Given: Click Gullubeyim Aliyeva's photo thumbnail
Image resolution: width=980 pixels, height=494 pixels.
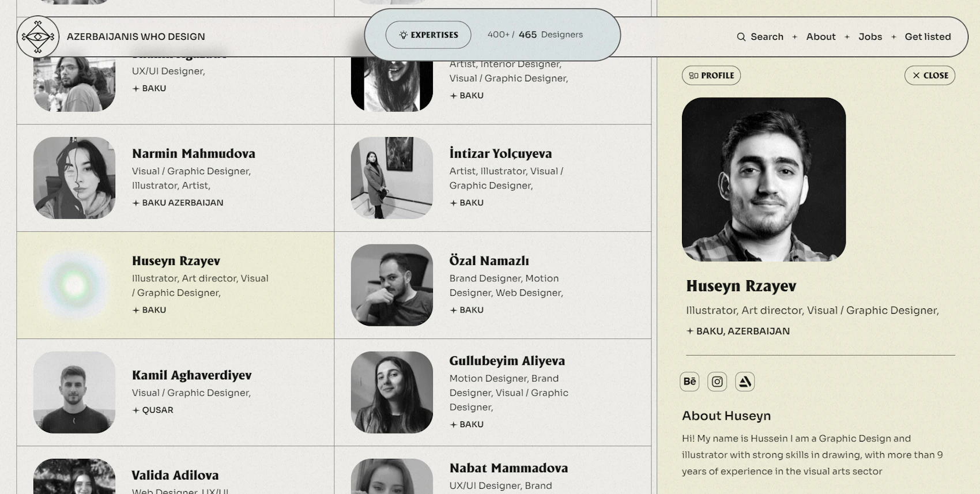Looking at the screenshot, I should [392, 393].
